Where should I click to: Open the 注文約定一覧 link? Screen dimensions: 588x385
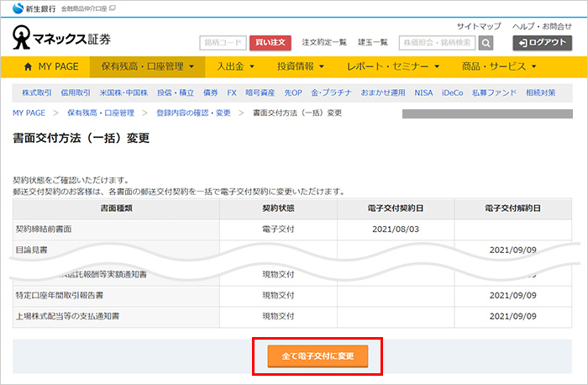tap(324, 42)
